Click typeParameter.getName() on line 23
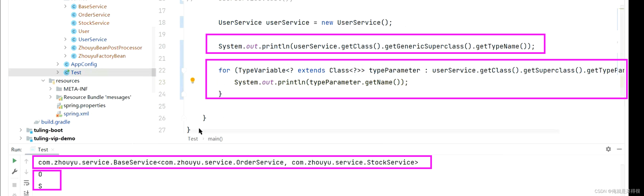Image resolution: width=644 pixels, height=196 pixels. point(355,83)
